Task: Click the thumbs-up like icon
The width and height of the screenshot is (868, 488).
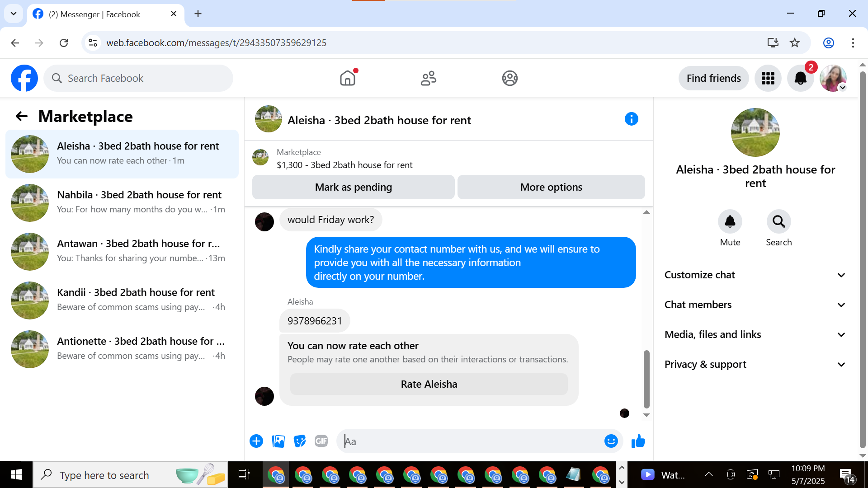Action: coord(638,441)
